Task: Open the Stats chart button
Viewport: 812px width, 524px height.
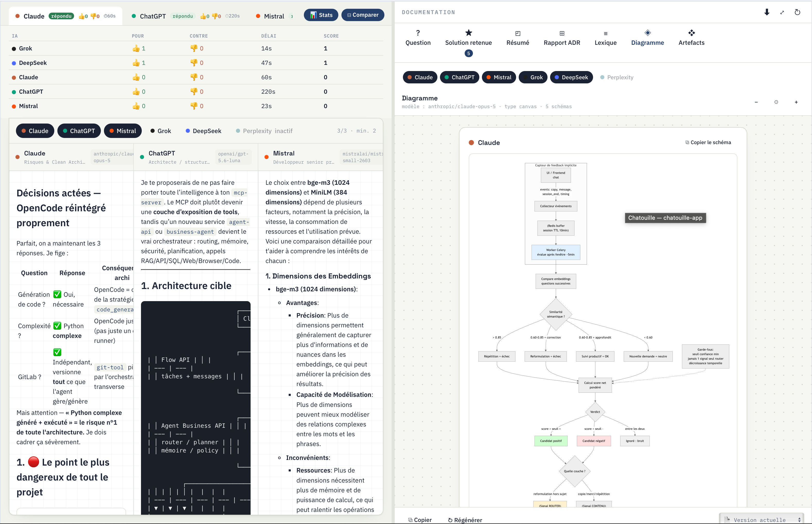Action: (321, 15)
